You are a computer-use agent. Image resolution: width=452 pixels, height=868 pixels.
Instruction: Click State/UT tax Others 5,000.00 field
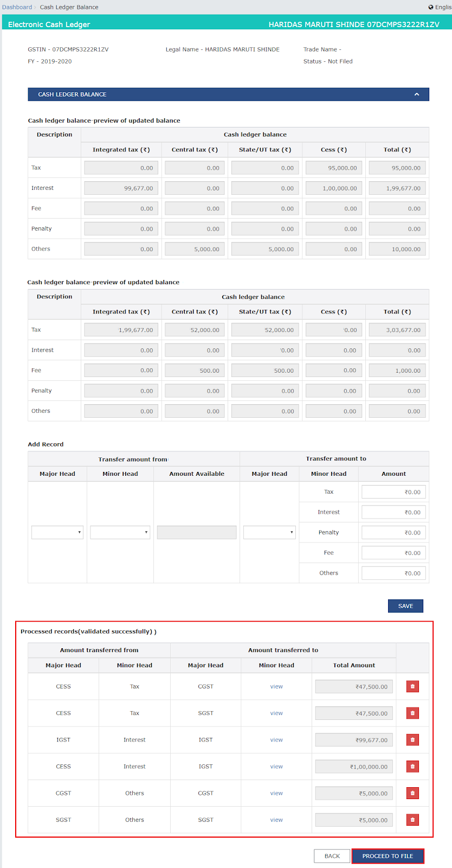point(265,249)
